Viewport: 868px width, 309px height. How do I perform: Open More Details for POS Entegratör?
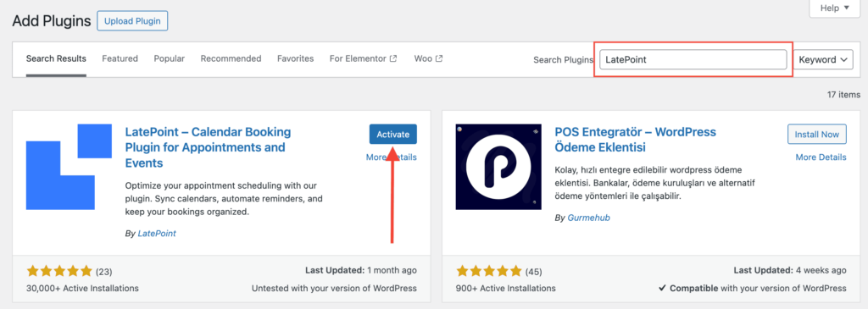coord(821,157)
